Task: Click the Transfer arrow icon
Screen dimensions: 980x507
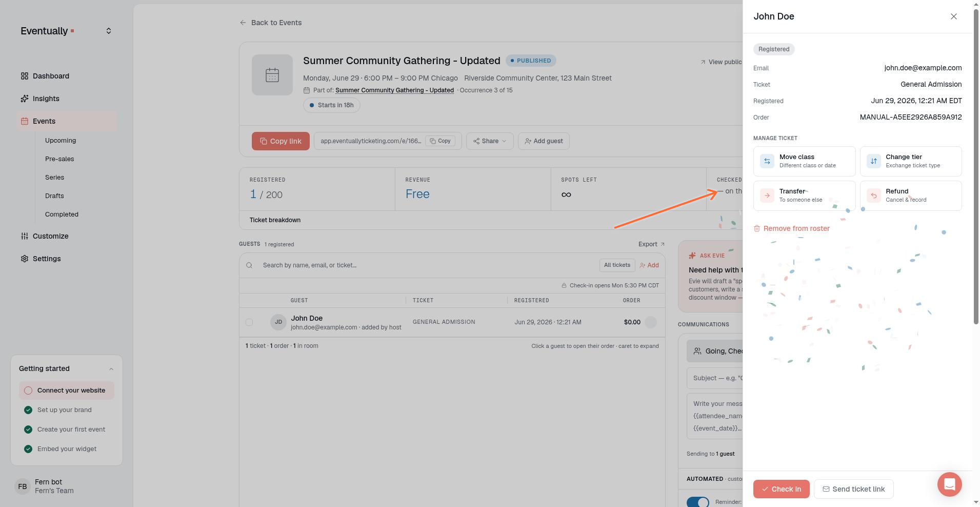Action: click(x=767, y=196)
